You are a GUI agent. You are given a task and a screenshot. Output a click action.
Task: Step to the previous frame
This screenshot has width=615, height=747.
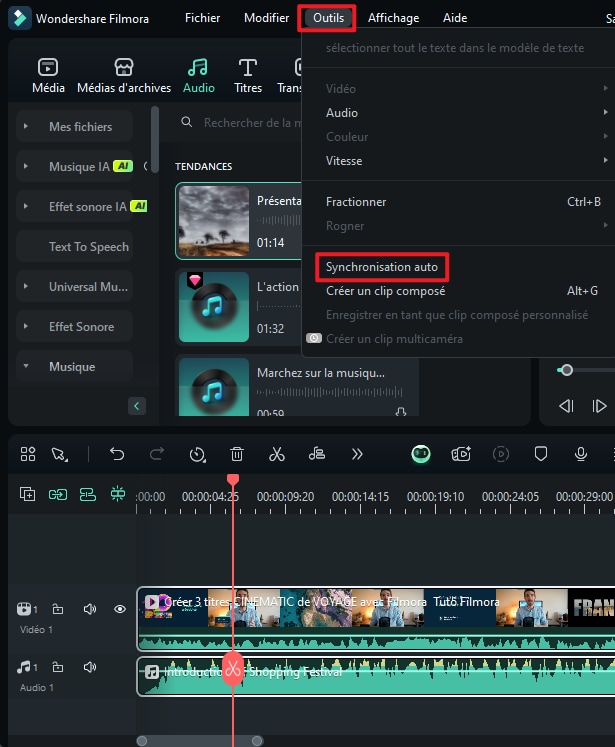click(566, 406)
